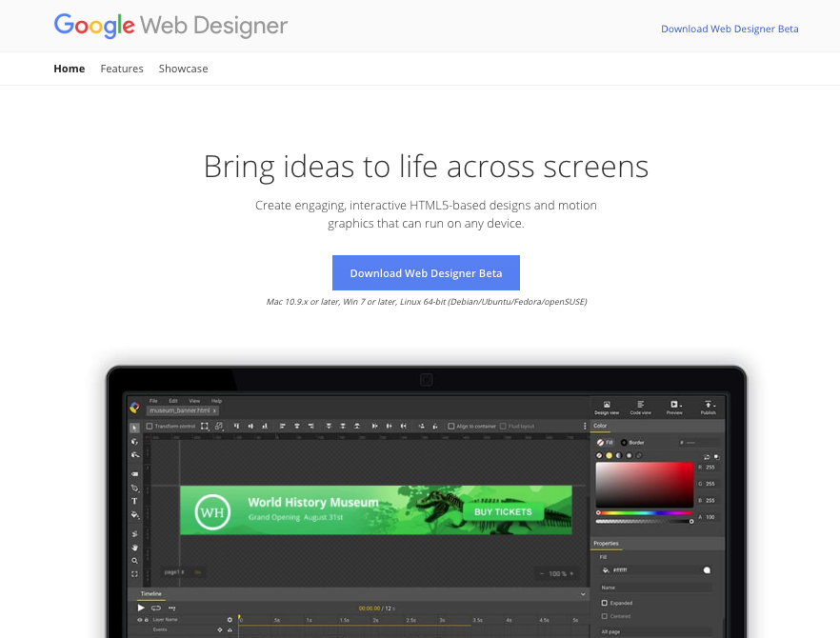Open the Preview icon

[673, 406]
